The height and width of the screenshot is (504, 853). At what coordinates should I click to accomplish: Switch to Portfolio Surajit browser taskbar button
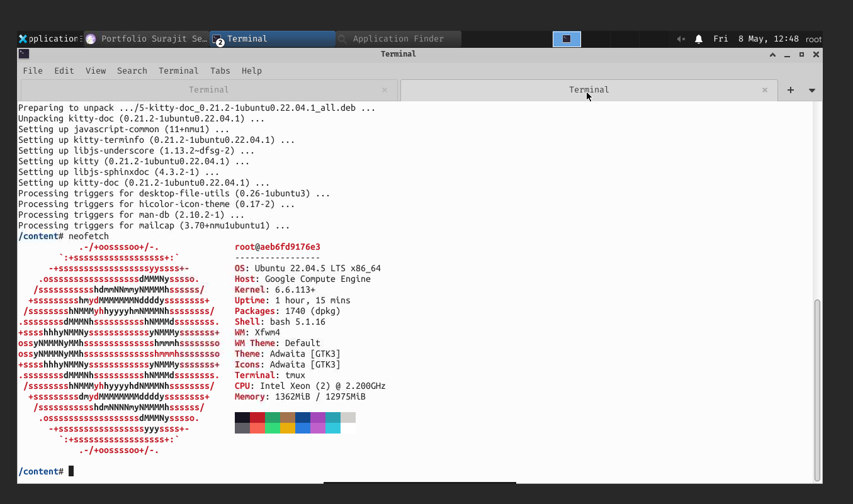tap(146, 39)
